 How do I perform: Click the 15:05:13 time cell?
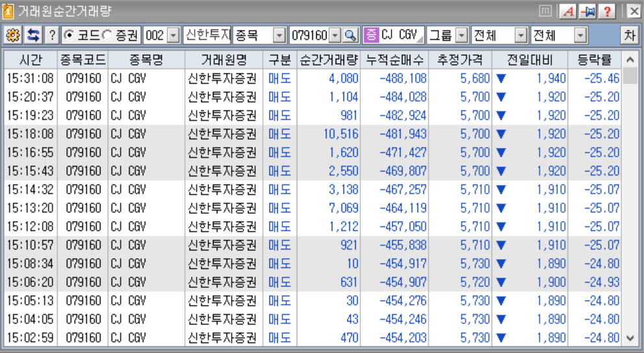[x=31, y=300]
